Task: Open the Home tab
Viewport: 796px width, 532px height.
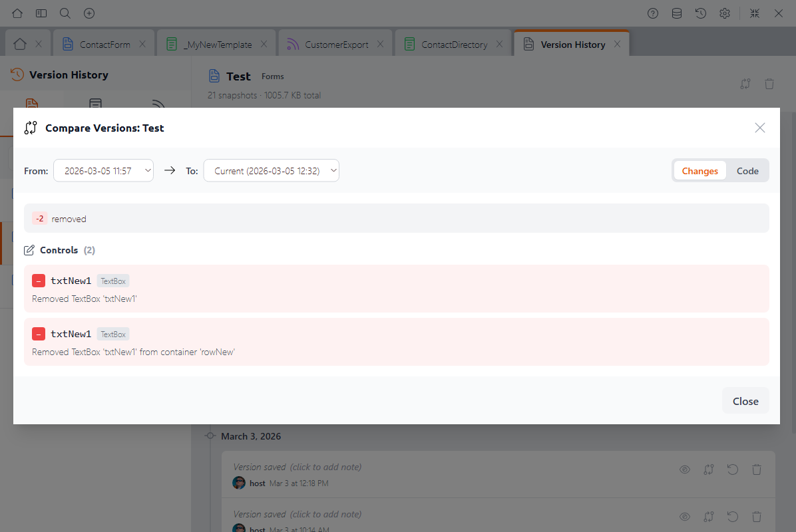Action: 20,44
